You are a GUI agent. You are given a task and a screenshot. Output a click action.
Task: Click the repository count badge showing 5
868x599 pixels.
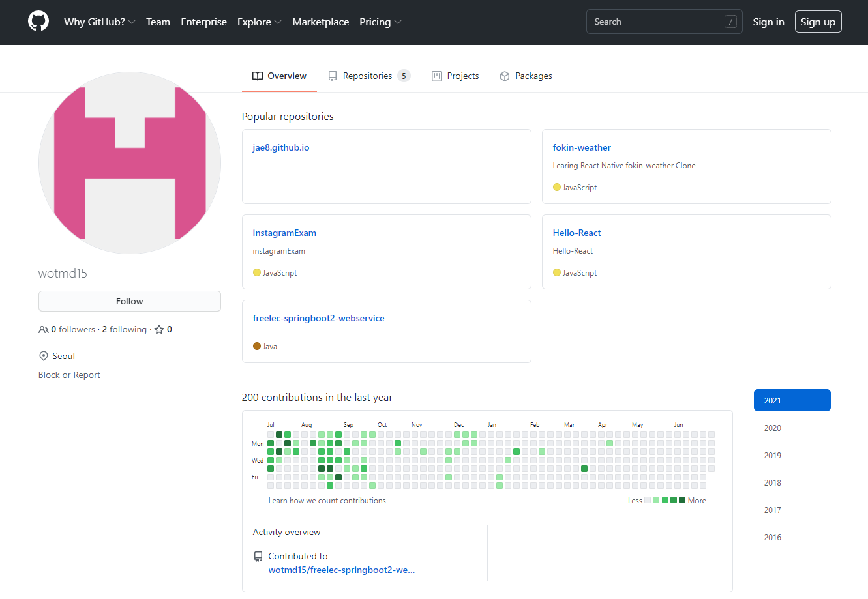(404, 76)
